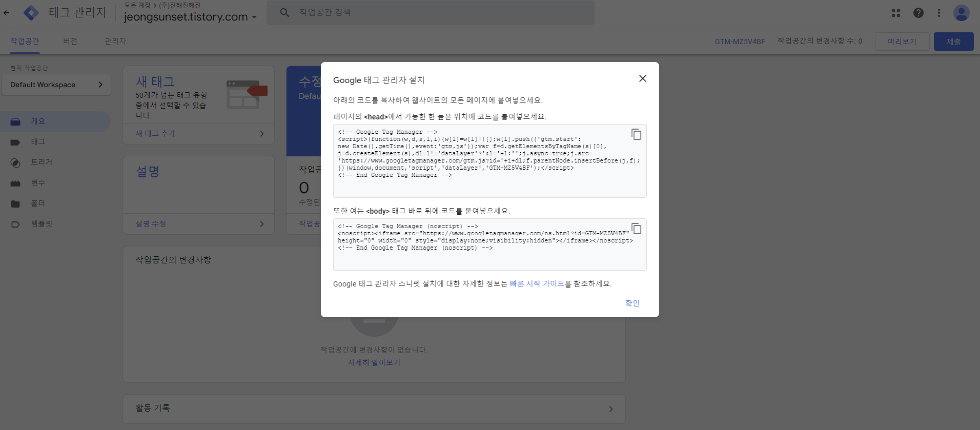Viewport: 980px width, 430px height.
Task: Select 템플릿 in the sidebar
Action: 55,224
